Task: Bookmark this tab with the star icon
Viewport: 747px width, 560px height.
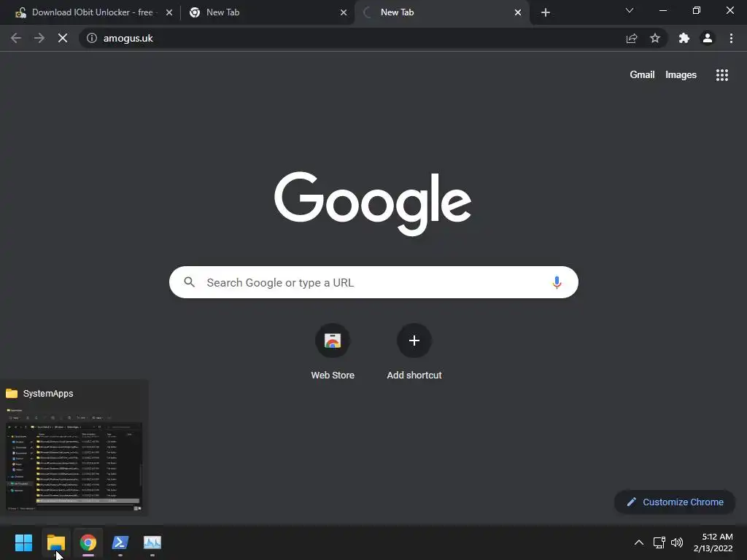Action: pyautogui.click(x=655, y=38)
